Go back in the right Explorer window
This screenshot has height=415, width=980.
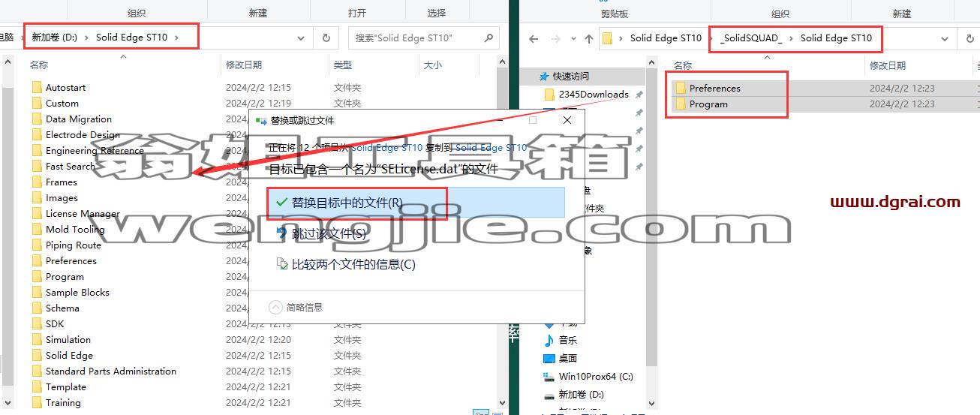[x=534, y=38]
